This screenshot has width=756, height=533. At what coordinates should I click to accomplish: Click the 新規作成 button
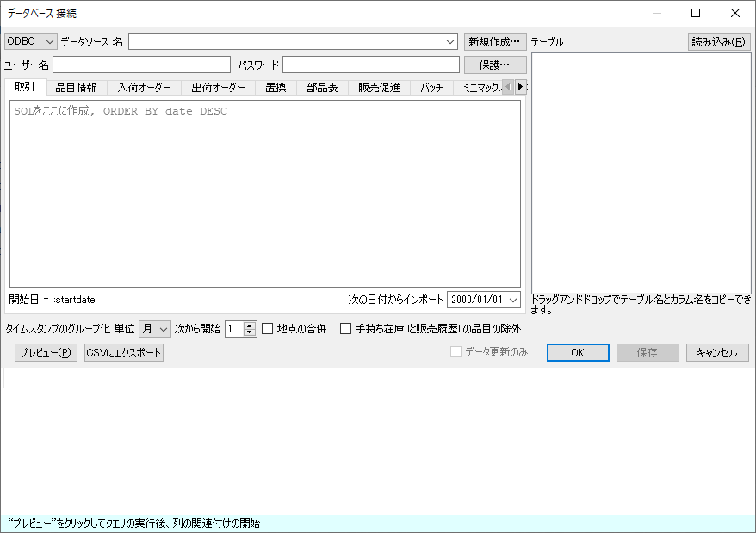tap(495, 41)
